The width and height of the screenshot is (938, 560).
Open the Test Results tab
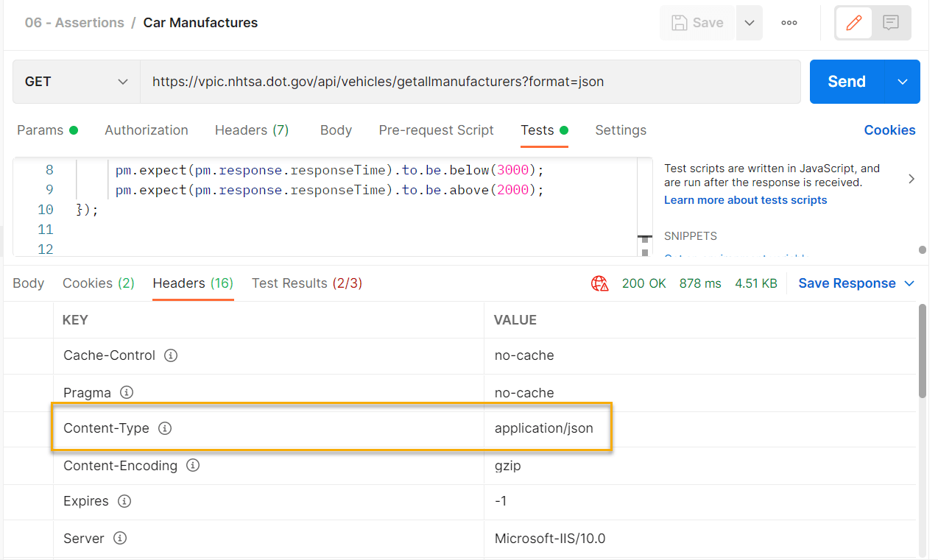[306, 283]
